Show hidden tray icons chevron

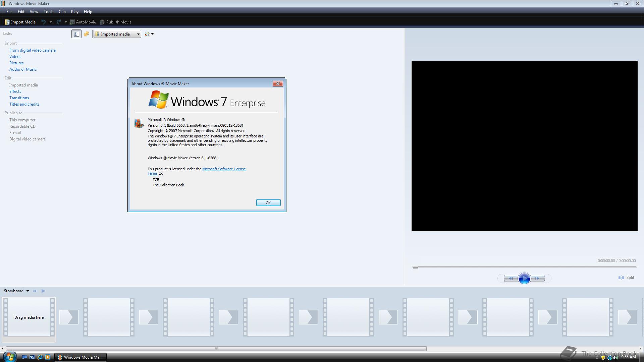pos(597,358)
